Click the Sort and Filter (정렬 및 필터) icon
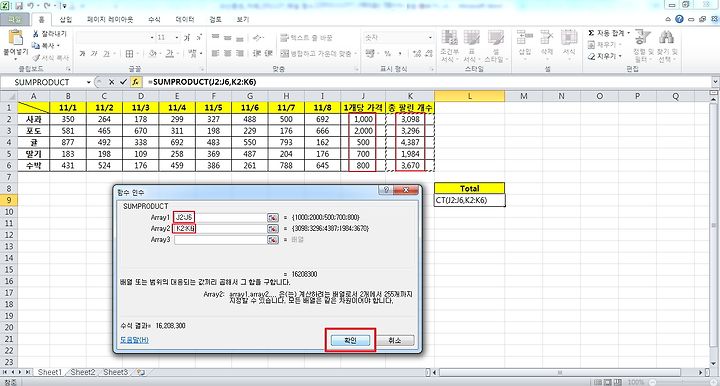Screen dimensions: 720x386 642,38
